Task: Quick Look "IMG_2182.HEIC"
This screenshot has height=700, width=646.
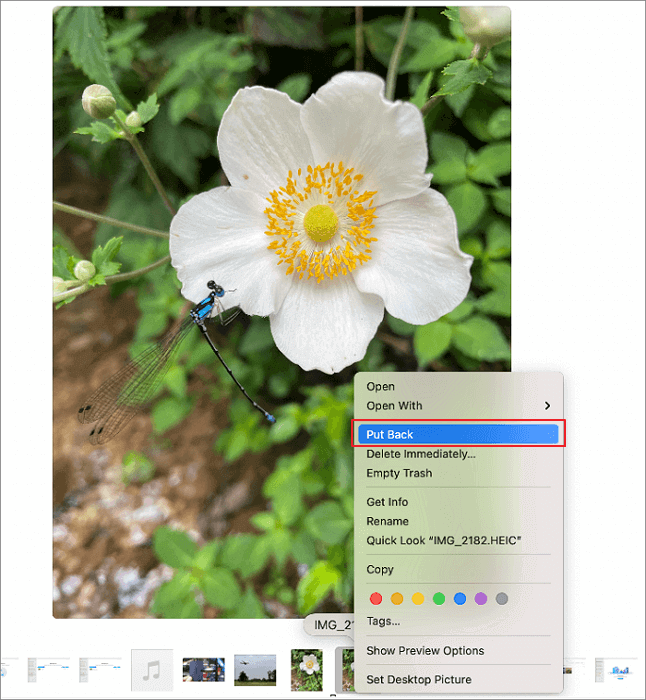Action: [x=444, y=541]
